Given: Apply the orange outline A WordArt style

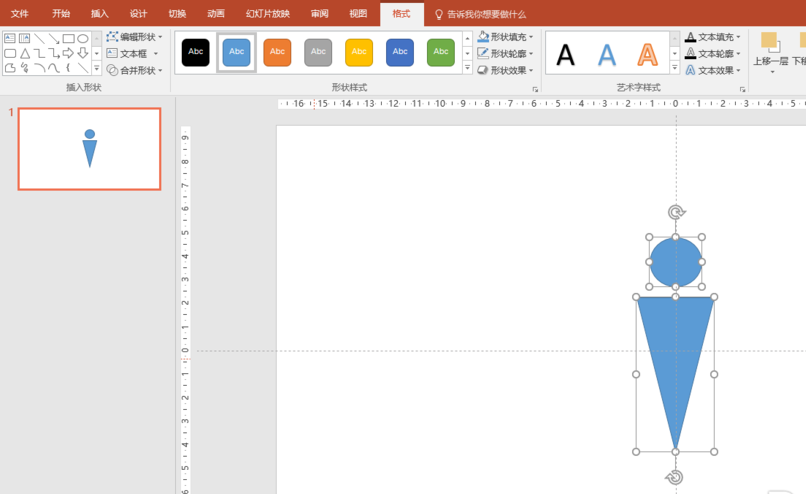Looking at the screenshot, I should [647, 54].
